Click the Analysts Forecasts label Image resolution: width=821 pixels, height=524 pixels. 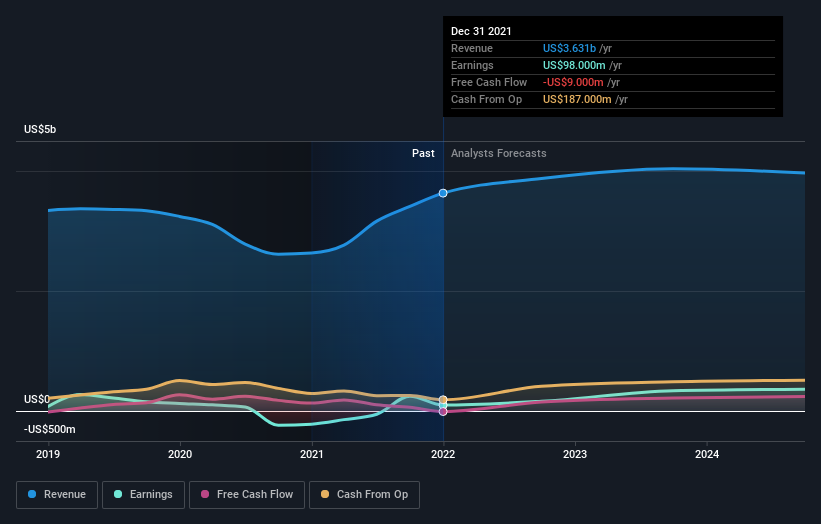point(498,153)
